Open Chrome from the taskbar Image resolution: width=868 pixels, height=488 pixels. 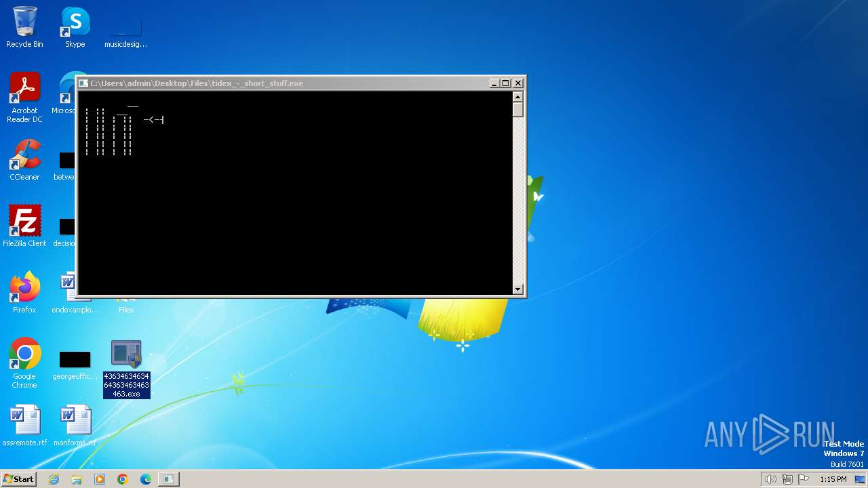123,479
